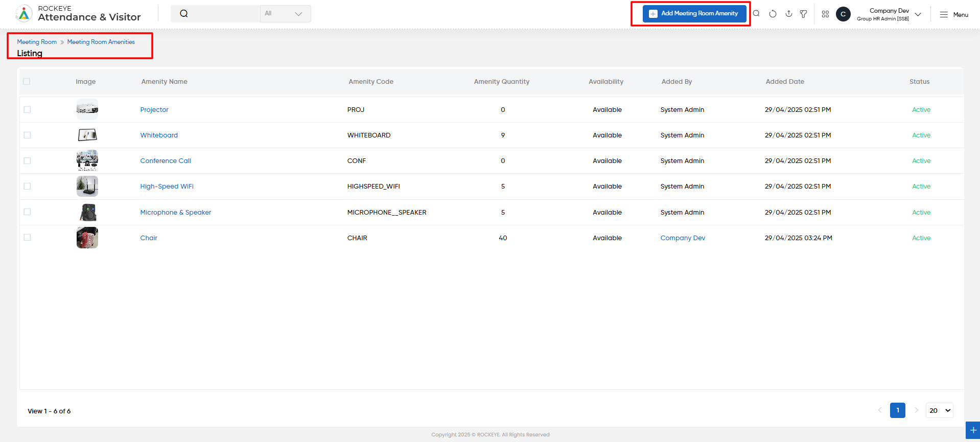Click the WHITEBOARD amenity code cell
Viewport: 980px width, 442px height.
(369, 135)
